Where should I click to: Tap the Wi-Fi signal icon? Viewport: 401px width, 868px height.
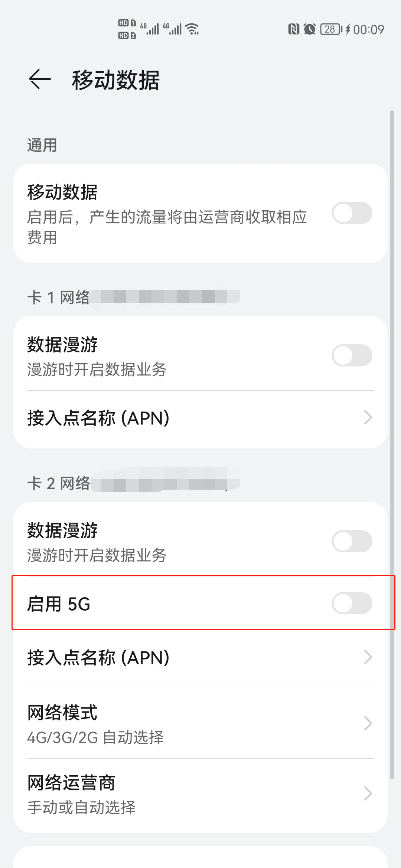[x=192, y=29]
